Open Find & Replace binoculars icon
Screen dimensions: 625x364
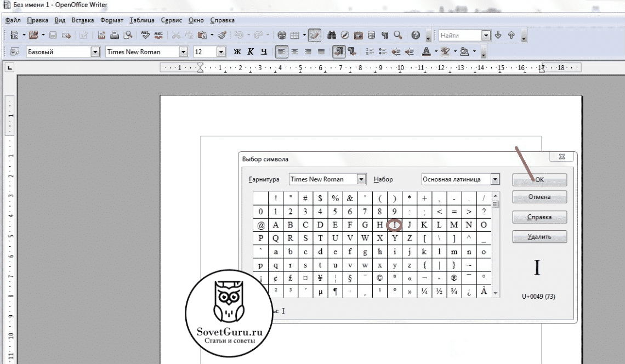(x=332, y=35)
